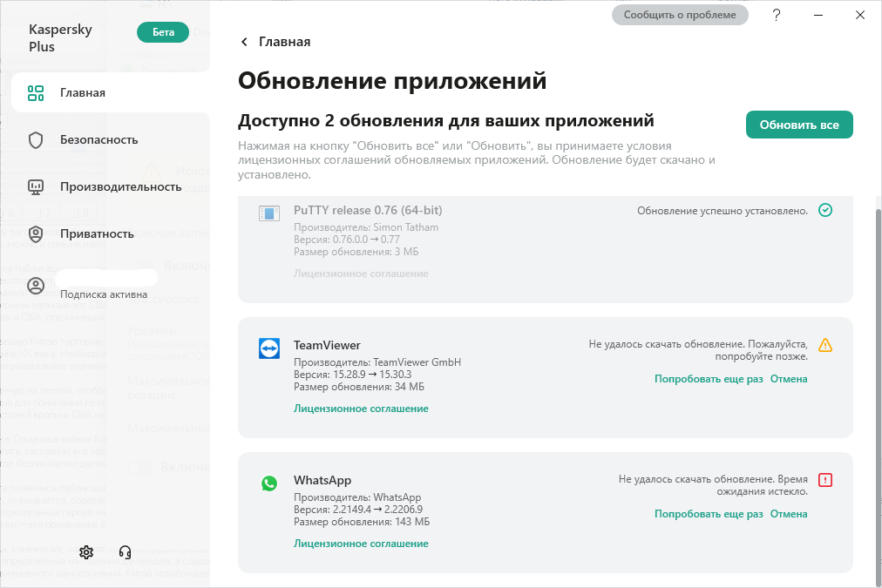882x588 pixels.
Task: Open WhatsApp Лицензионное соглашение link
Action: (x=361, y=544)
